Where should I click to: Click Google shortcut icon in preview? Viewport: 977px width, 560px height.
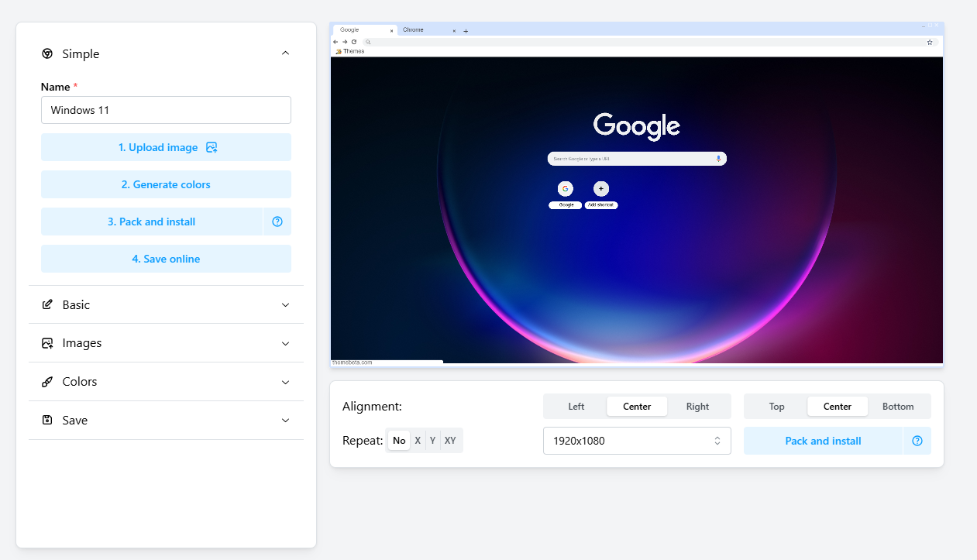pos(566,188)
